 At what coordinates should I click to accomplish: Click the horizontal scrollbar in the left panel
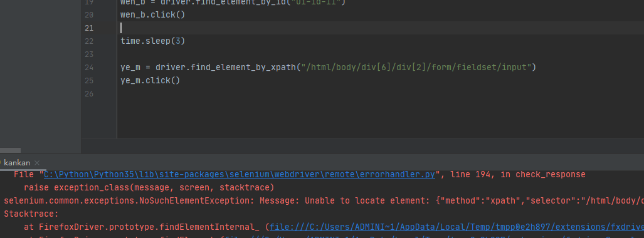[10, 150]
